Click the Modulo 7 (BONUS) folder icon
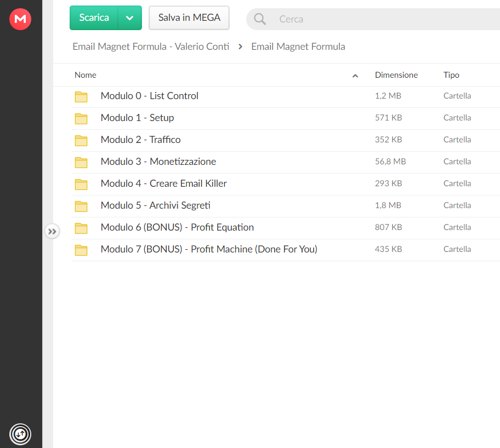 [x=81, y=250]
